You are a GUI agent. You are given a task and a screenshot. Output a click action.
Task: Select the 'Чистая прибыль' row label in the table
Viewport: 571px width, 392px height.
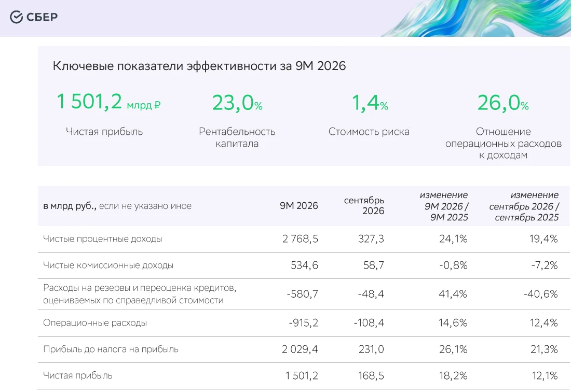[x=77, y=375]
